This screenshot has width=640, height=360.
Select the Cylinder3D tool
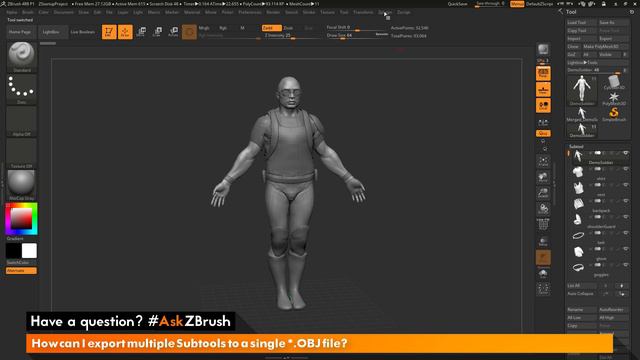pos(613,82)
